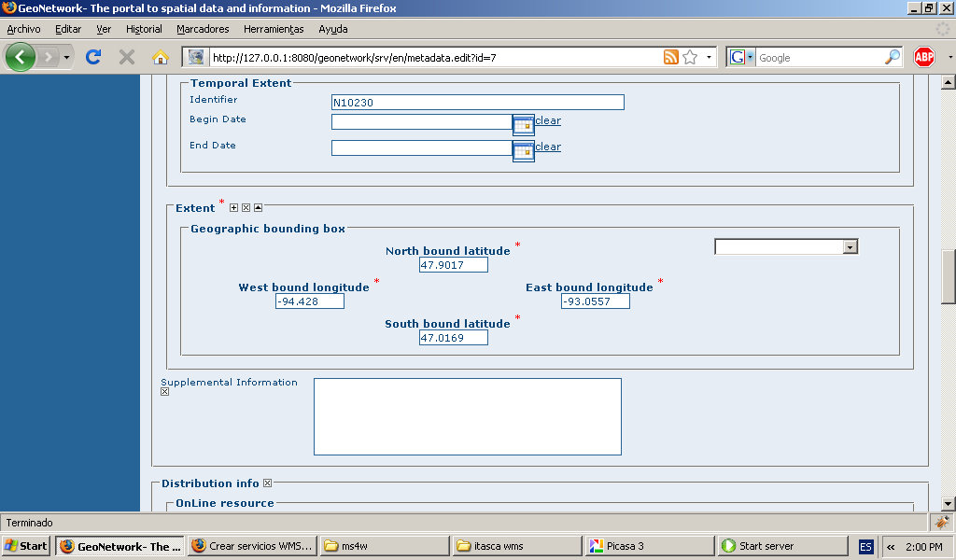Go to the Firefox home page
This screenshot has width=956, height=560.
pos(161,58)
